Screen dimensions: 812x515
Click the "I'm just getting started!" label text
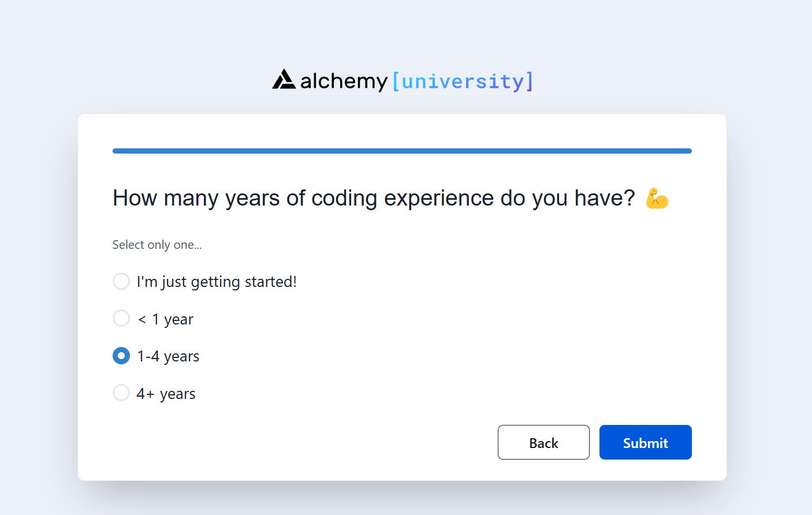point(217,282)
